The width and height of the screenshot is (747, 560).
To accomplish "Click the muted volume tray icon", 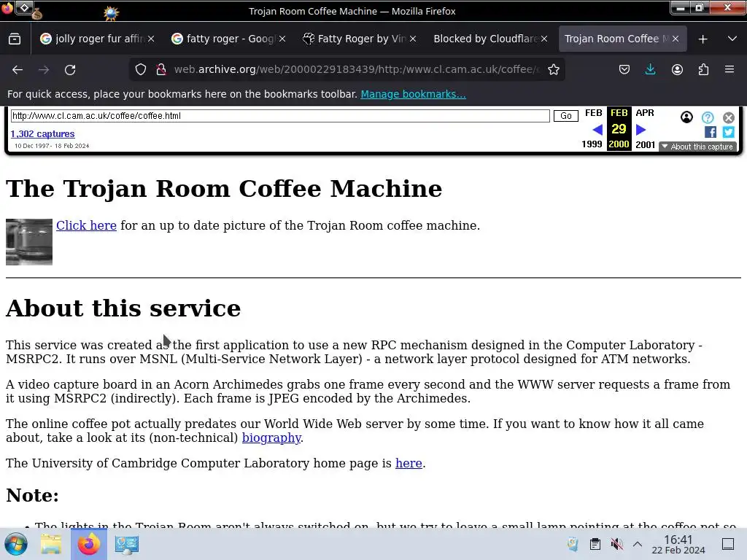I will tap(617, 544).
